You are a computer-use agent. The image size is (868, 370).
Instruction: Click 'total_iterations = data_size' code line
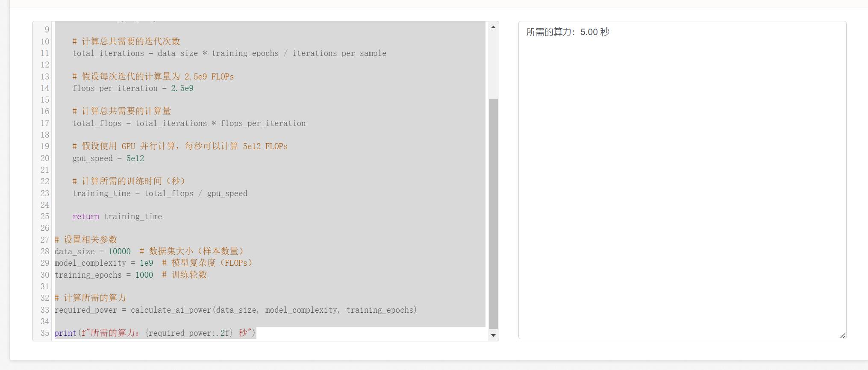[229, 53]
